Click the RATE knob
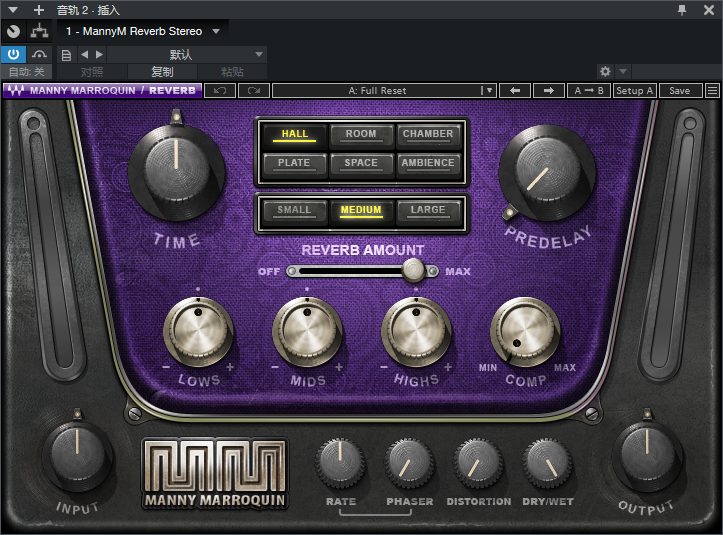Image resolution: width=723 pixels, height=535 pixels. 340,463
